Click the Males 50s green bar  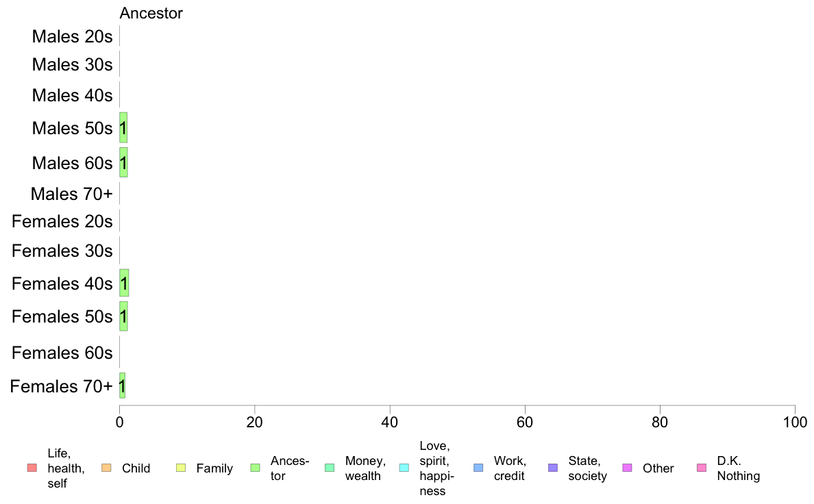click(123, 127)
